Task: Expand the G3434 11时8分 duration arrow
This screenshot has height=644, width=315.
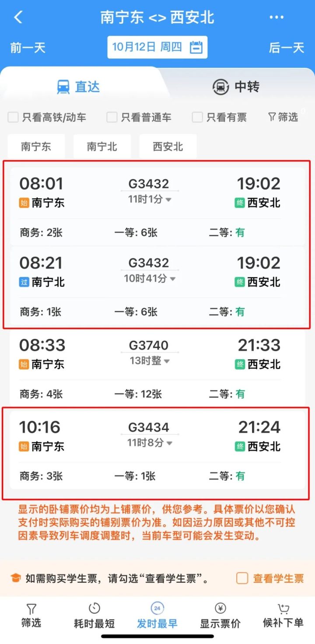Action: point(169,444)
